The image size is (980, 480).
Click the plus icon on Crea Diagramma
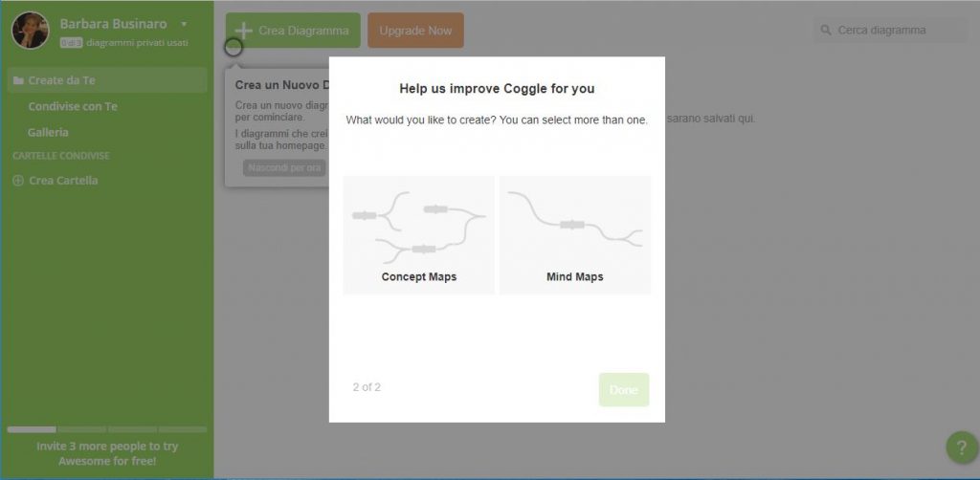pyautogui.click(x=244, y=31)
